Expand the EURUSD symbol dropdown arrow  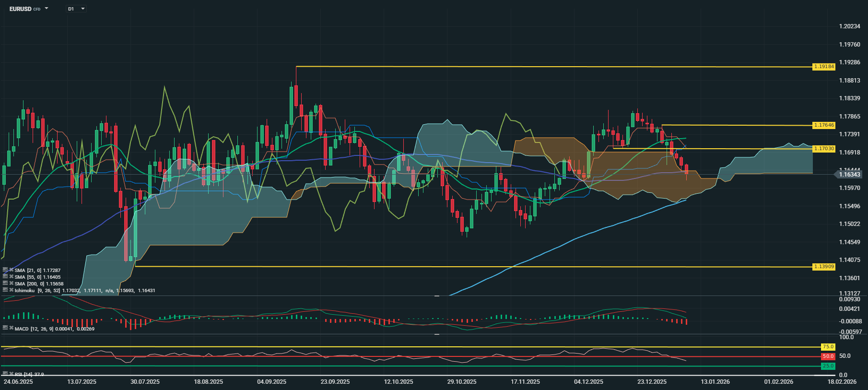tap(47, 9)
